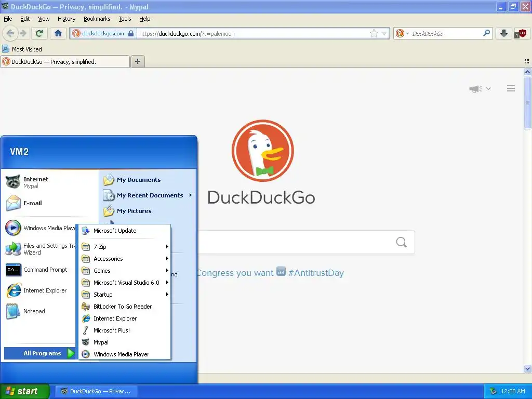Click the DuckDuckGo page search magnifier
The image size is (532, 399).
click(x=402, y=242)
